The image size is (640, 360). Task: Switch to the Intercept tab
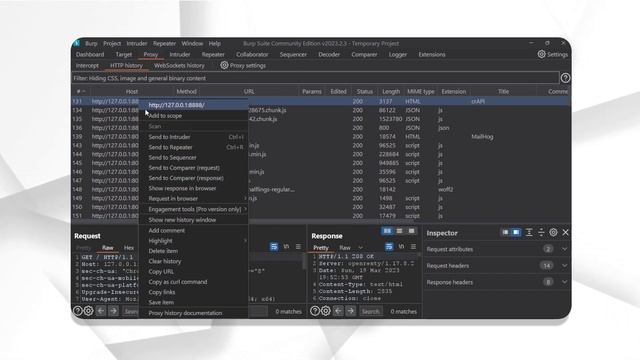tap(87, 65)
